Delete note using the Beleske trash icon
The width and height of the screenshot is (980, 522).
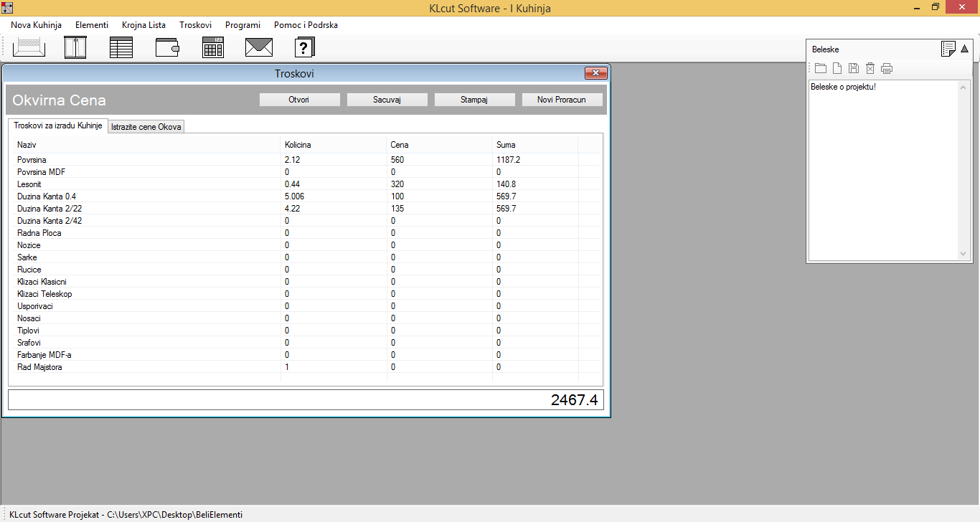[x=870, y=69]
